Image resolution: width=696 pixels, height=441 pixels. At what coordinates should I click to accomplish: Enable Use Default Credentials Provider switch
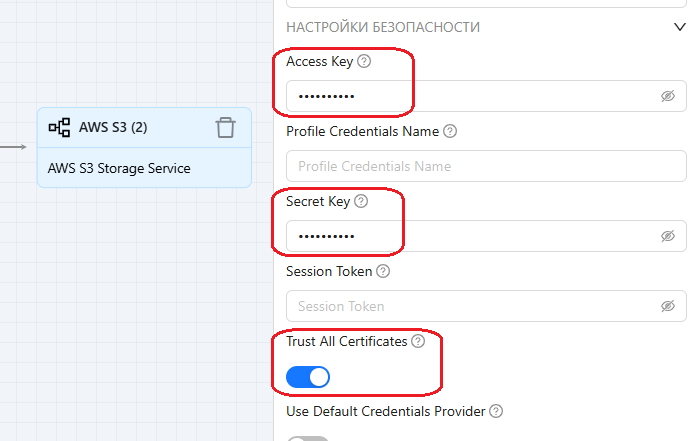pyautogui.click(x=308, y=437)
